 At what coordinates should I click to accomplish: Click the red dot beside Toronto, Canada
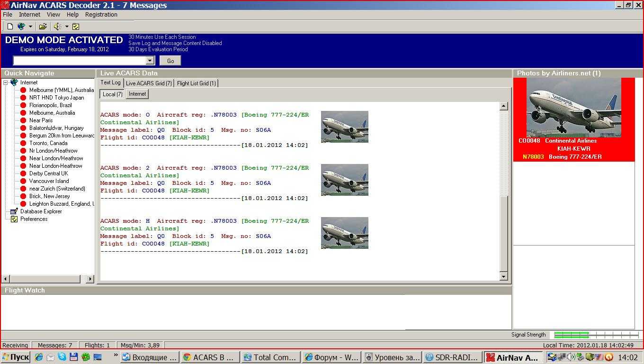click(23, 143)
